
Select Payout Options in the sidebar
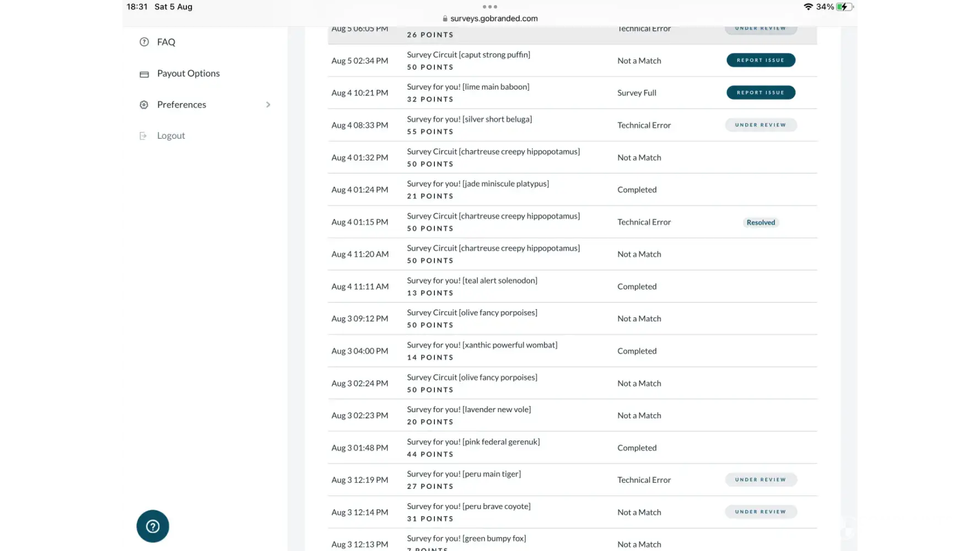188,73
